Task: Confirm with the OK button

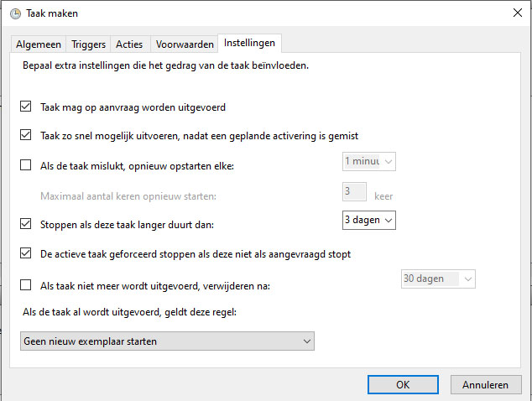Action: pyautogui.click(x=403, y=385)
